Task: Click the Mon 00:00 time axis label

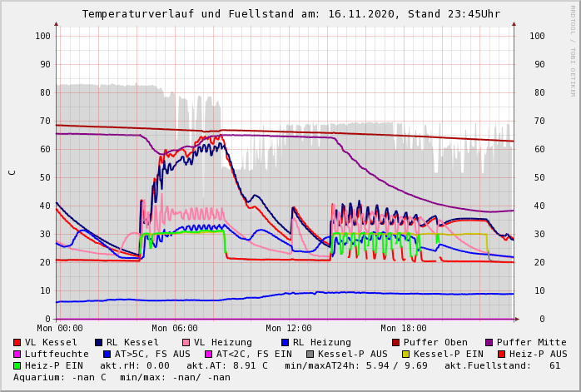Action: click(60, 328)
